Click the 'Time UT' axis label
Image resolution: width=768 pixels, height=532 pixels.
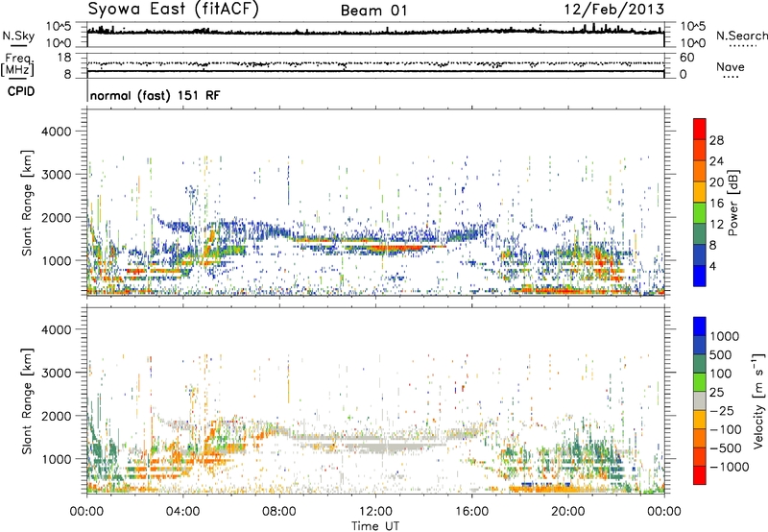pyautogui.click(x=375, y=525)
